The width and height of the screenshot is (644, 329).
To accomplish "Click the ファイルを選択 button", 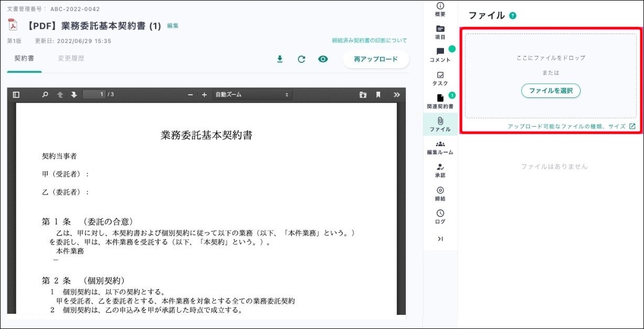I will pyautogui.click(x=551, y=91).
